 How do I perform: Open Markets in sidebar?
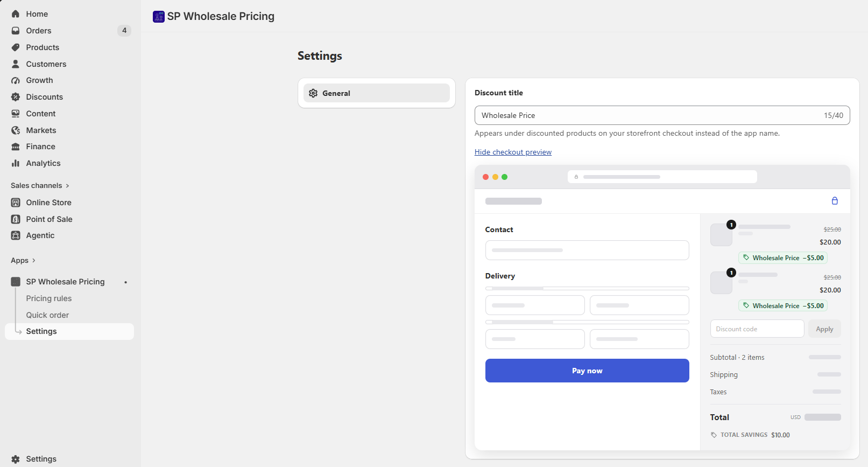[x=69, y=130]
